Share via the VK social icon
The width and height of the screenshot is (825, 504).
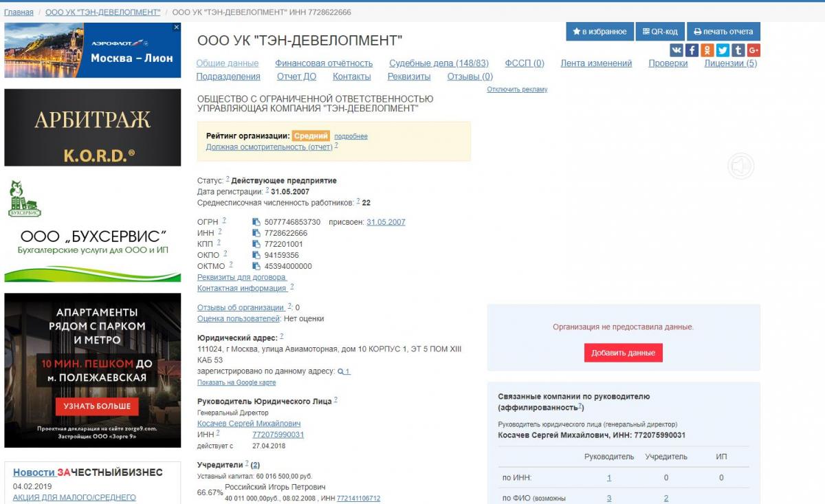click(676, 50)
